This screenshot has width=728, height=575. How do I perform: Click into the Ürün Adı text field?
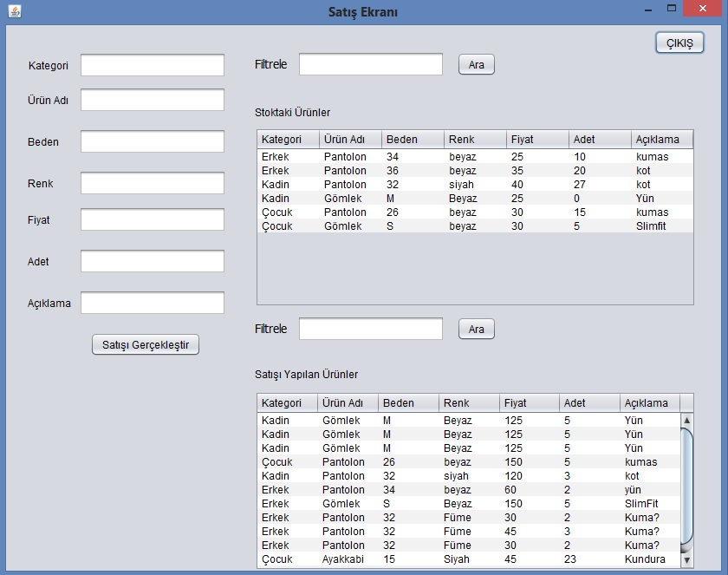point(153,100)
